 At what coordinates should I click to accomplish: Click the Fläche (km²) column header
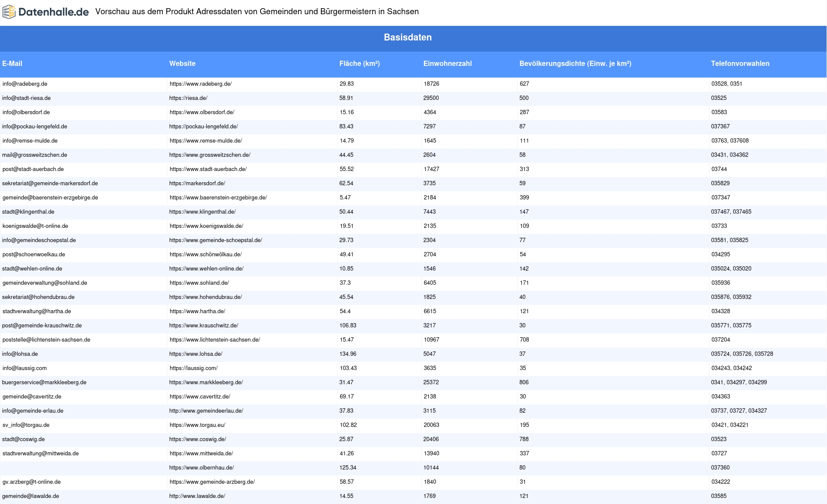click(360, 63)
